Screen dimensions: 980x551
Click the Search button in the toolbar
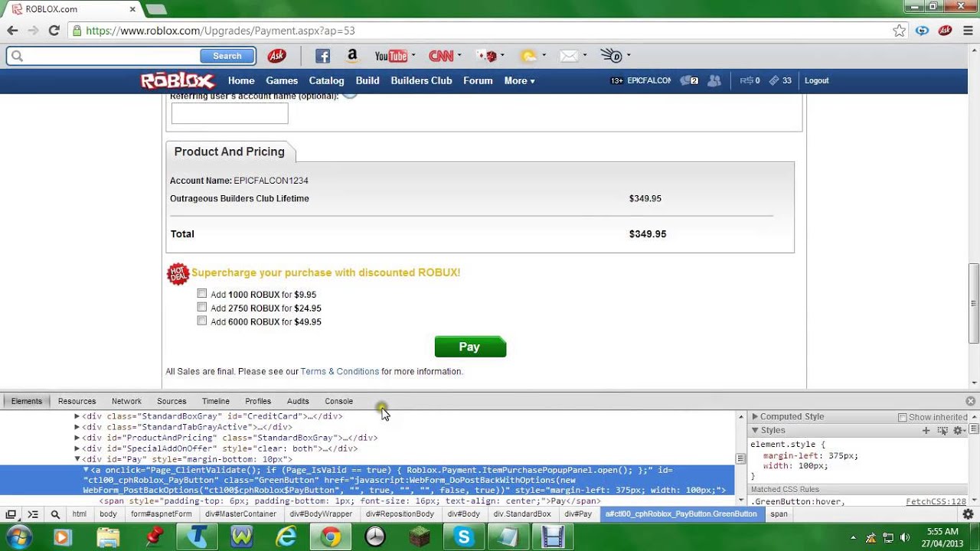pyautogui.click(x=227, y=56)
